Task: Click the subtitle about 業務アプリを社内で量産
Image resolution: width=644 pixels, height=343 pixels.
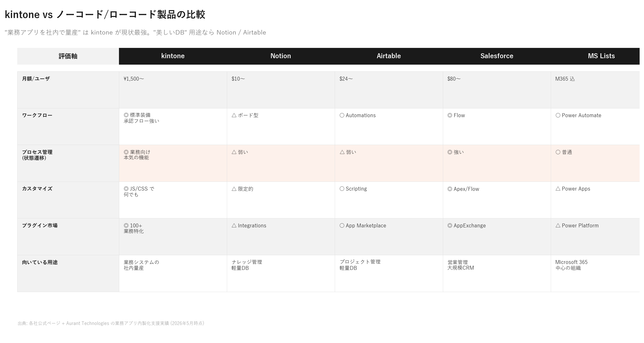Action: click(135, 32)
